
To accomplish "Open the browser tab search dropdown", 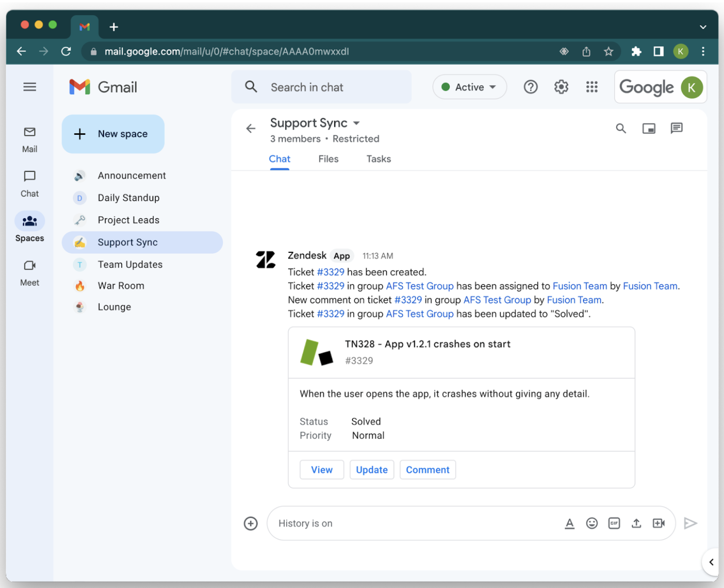I will tap(703, 27).
